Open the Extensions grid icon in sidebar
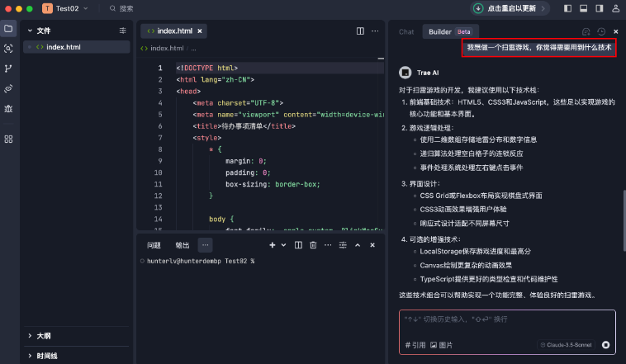Viewport: 626px width, 364px height. 8,139
